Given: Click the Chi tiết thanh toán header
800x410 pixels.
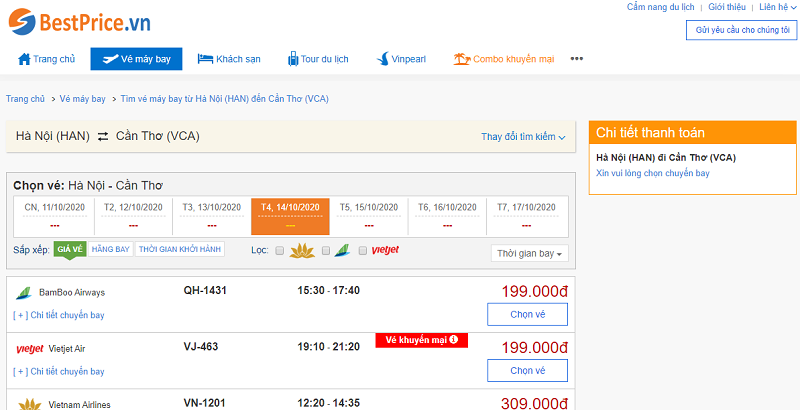Looking at the screenshot, I should 693,133.
